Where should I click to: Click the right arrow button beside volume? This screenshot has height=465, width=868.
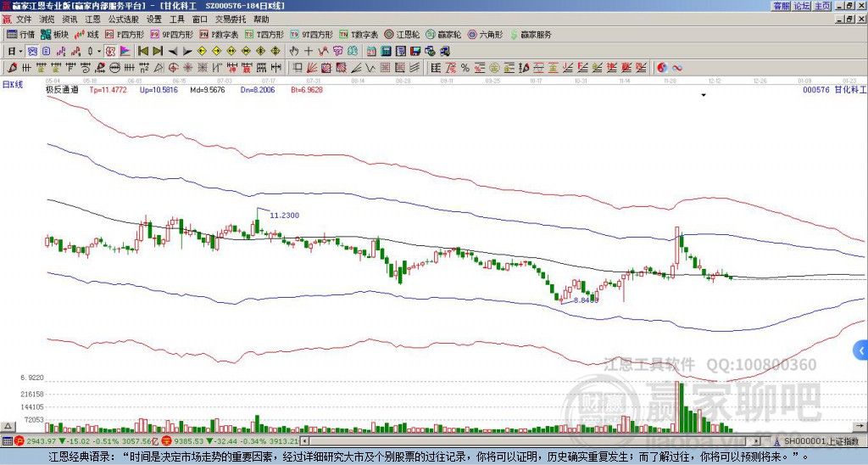point(860,426)
